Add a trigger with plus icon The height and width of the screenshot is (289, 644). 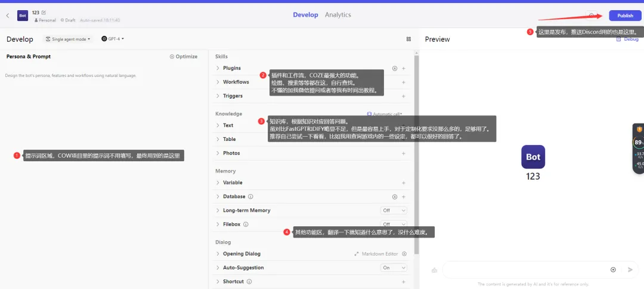coord(403,96)
